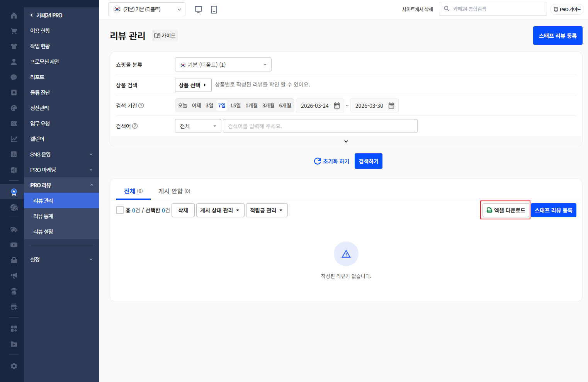Open the end date calendar icon
This screenshot has width=588, height=382.
pos(391,105)
